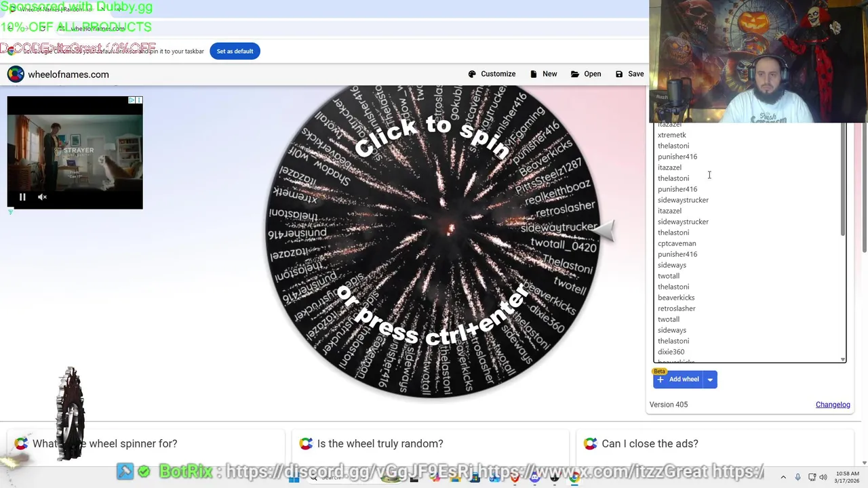The height and width of the screenshot is (488, 868).
Task: Show hidden system tray icons
Action: 783,477
